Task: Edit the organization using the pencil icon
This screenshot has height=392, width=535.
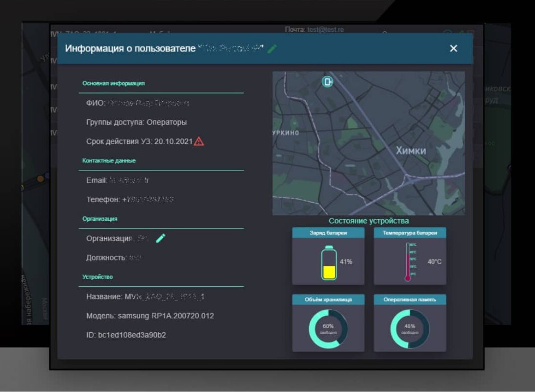Action: click(x=160, y=238)
